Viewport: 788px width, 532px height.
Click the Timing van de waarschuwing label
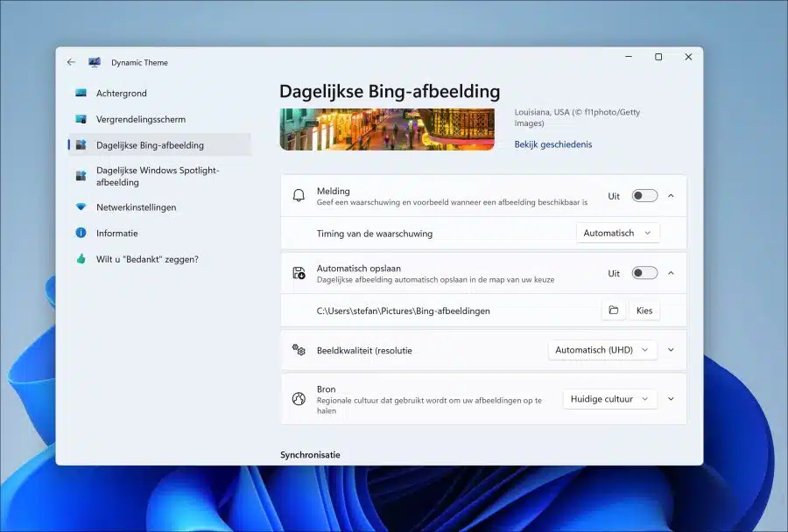(375, 234)
